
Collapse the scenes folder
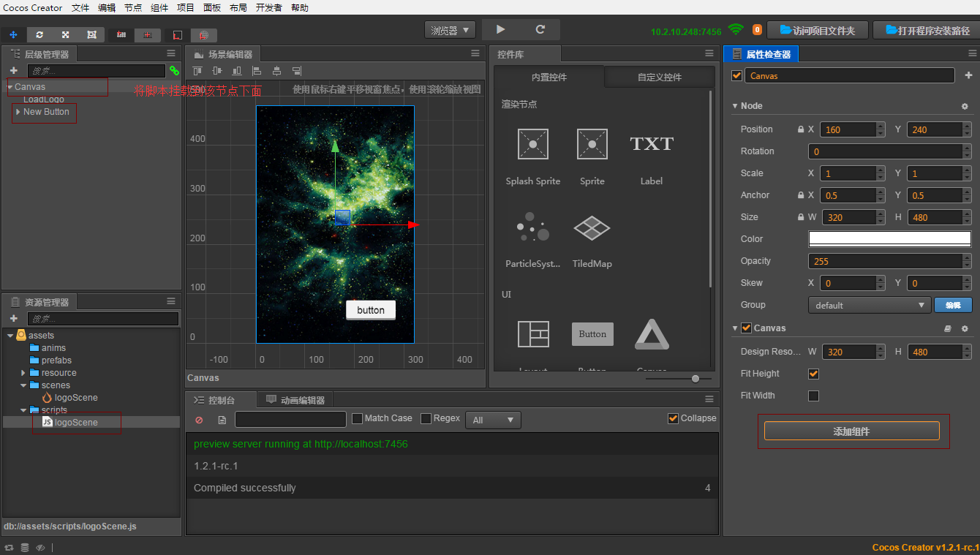(23, 385)
